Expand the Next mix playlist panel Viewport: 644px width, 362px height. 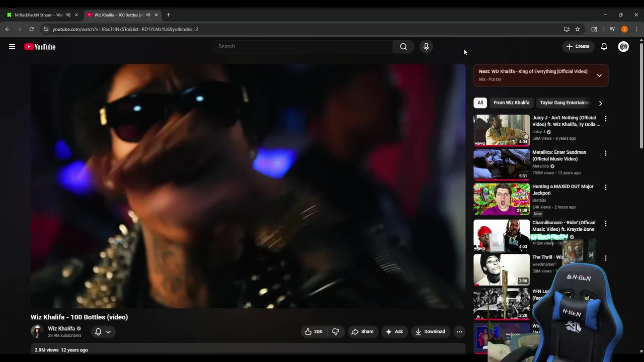599,75
